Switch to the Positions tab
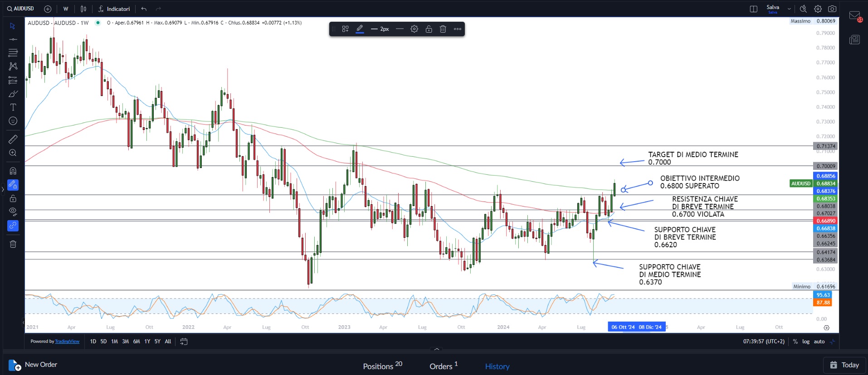The image size is (868, 375). pyautogui.click(x=382, y=366)
